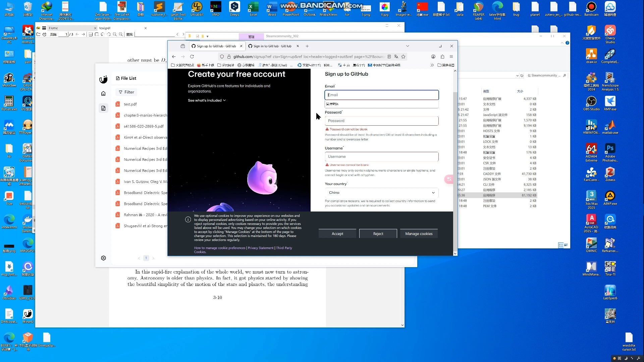
Task: Open the Your country dropdown
Action: click(x=381, y=193)
